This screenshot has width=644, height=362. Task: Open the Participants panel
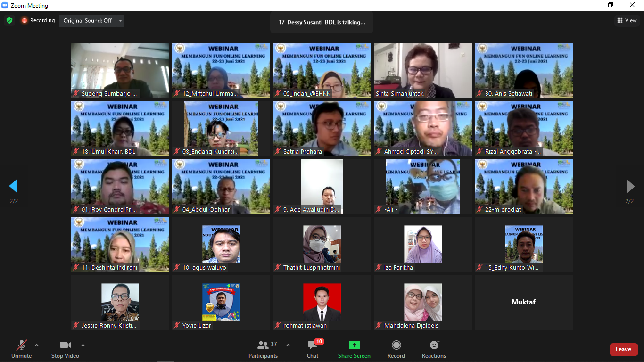coord(264,349)
